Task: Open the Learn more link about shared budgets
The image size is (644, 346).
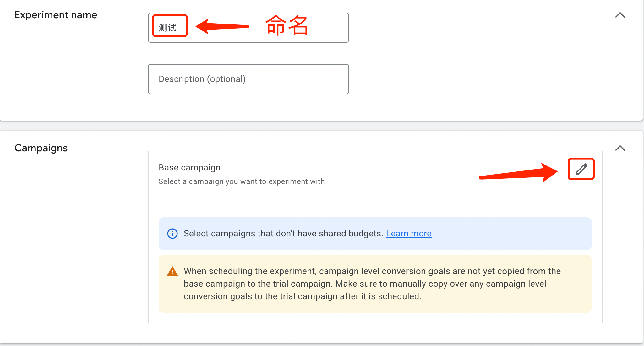Action: (409, 234)
